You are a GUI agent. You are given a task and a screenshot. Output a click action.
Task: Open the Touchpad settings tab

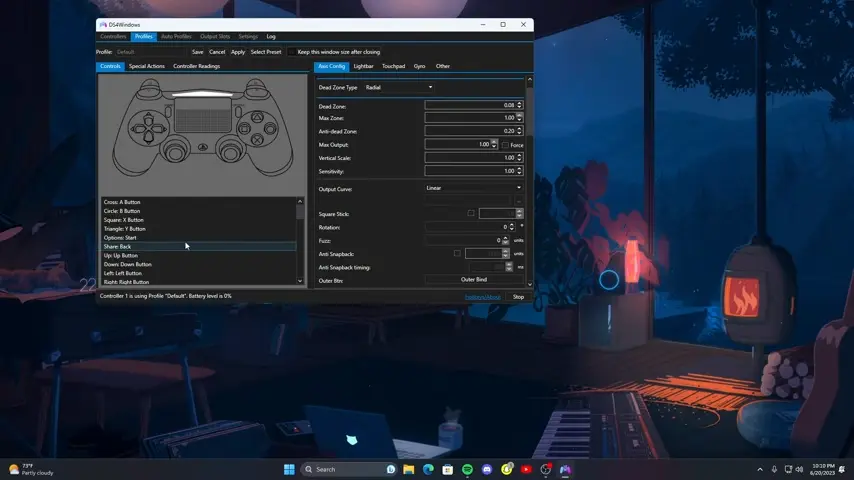393,66
